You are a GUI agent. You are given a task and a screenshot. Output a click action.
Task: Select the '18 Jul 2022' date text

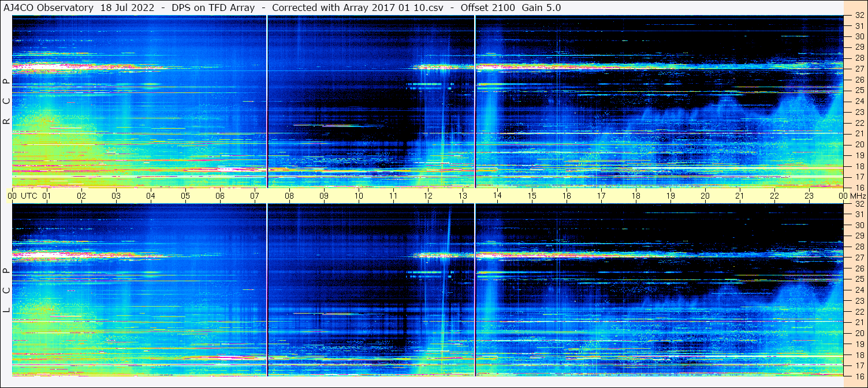coord(127,8)
